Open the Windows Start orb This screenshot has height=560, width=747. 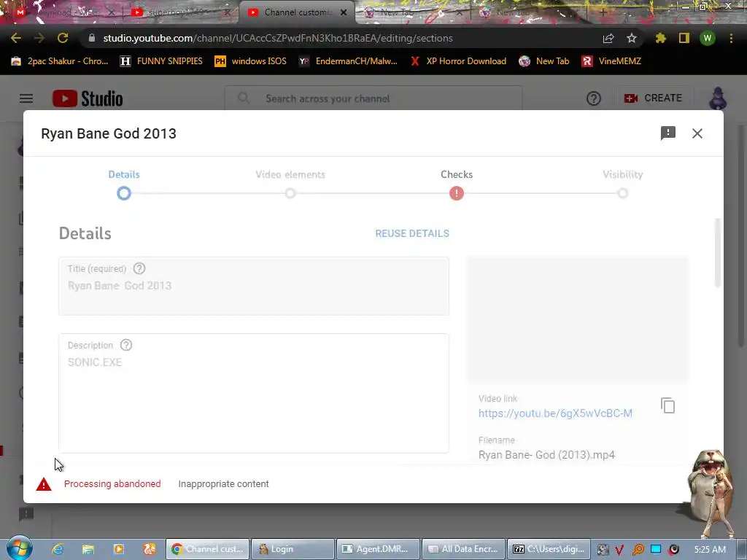coord(20,548)
